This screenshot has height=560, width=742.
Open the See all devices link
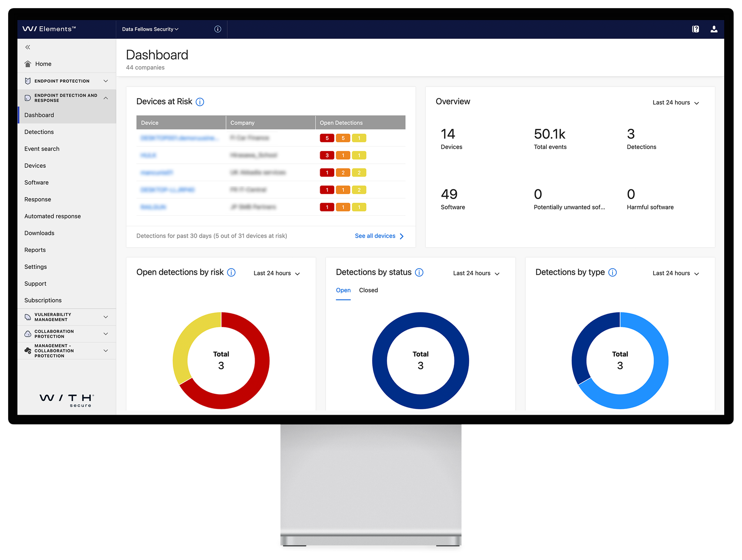(x=375, y=236)
